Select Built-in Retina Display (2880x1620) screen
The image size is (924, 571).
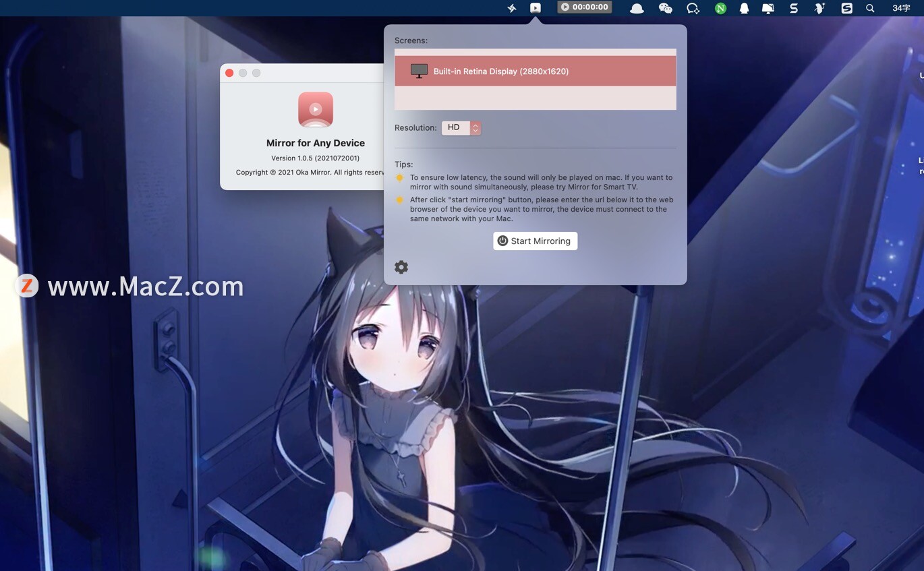pyautogui.click(x=536, y=71)
